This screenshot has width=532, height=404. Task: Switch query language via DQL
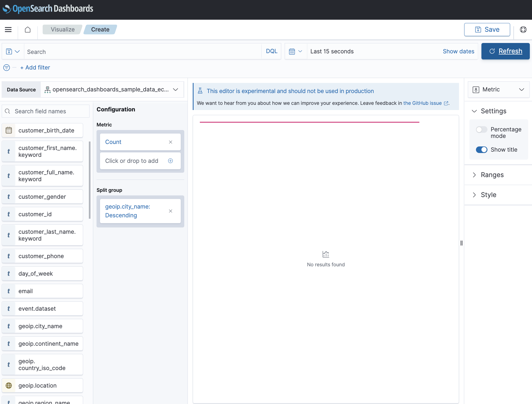pos(271,51)
